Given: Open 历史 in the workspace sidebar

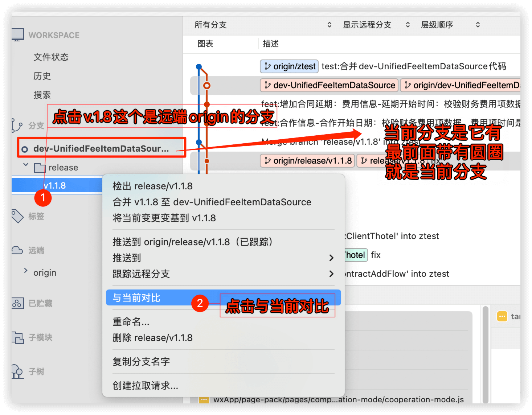Looking at the screenshot, I should click(42, 76).
